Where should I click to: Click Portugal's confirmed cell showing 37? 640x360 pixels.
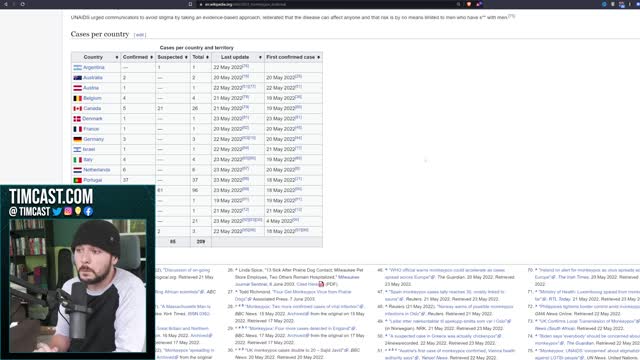(138, 180)
